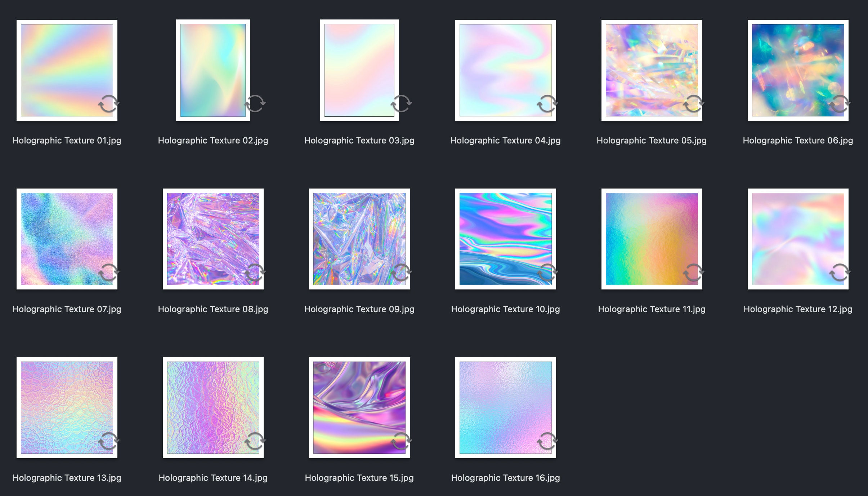The height and width of the screenshot is (496, 868).
Task: Click the sync icon on Holographic Texture 11
Action: click(694, 273)
